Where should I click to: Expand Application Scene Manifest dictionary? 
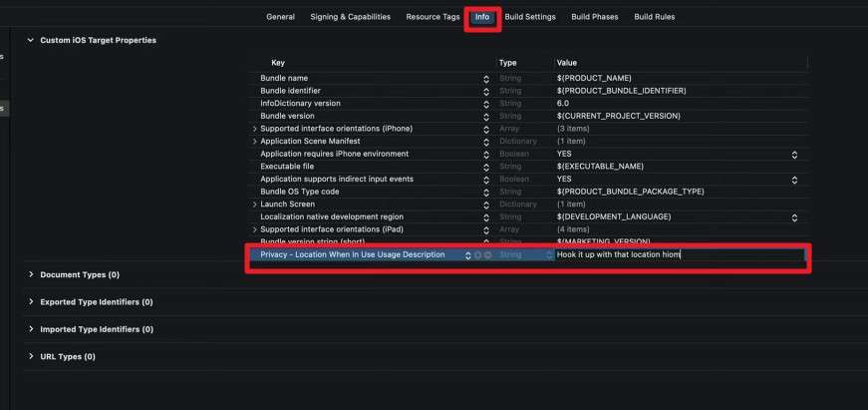point(255,142)
